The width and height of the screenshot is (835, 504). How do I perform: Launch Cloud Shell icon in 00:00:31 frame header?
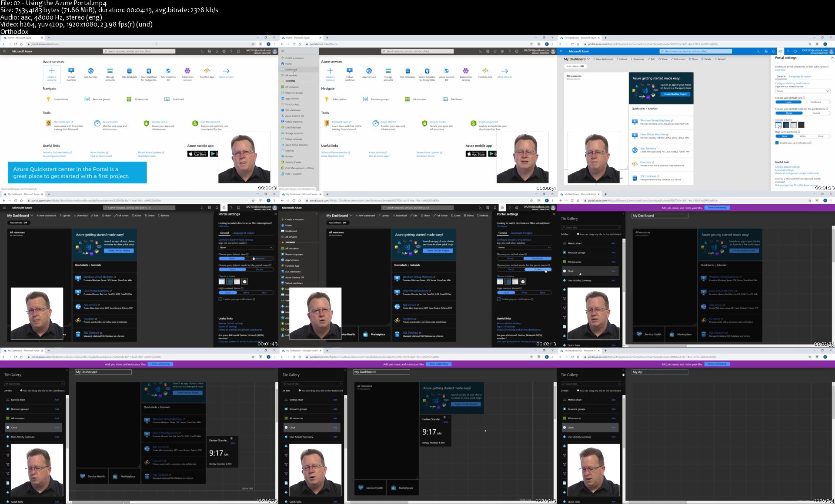click(x=202, y=51)
